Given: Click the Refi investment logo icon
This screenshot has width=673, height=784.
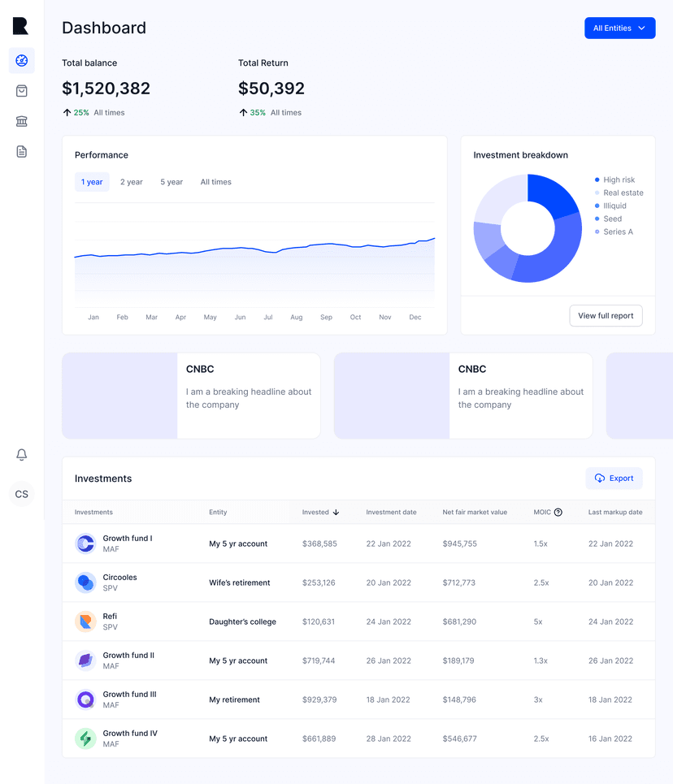Looking at the screenshot, I should [x=85, y=622].
